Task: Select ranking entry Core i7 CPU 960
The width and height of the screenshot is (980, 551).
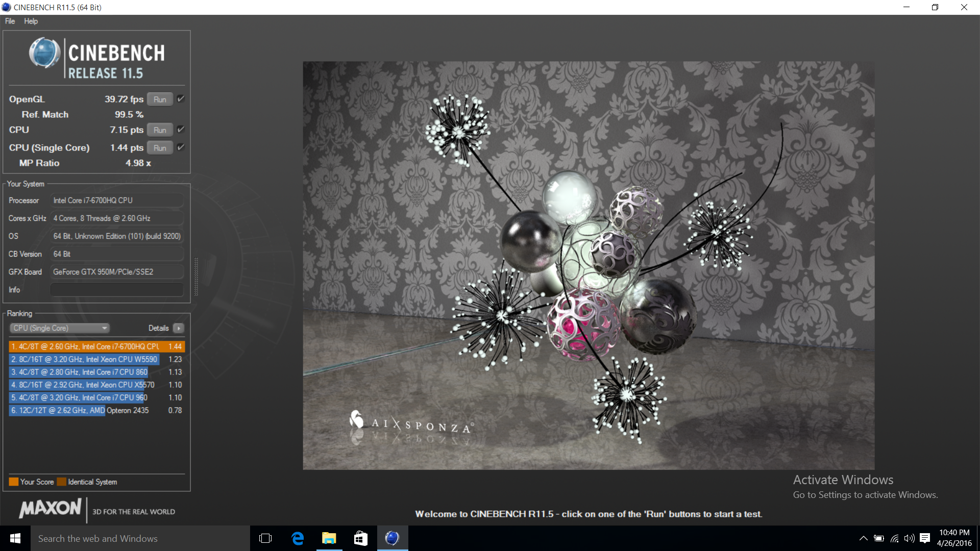Action: point(96,397)
